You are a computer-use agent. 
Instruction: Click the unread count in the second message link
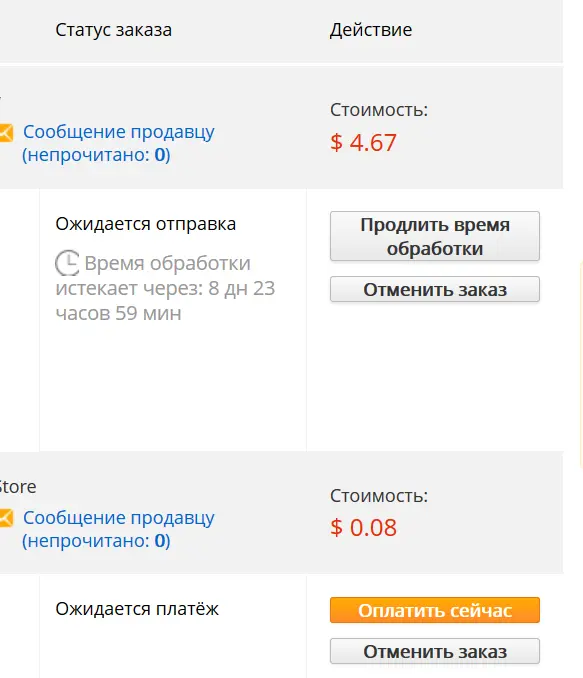pos(160,540)
